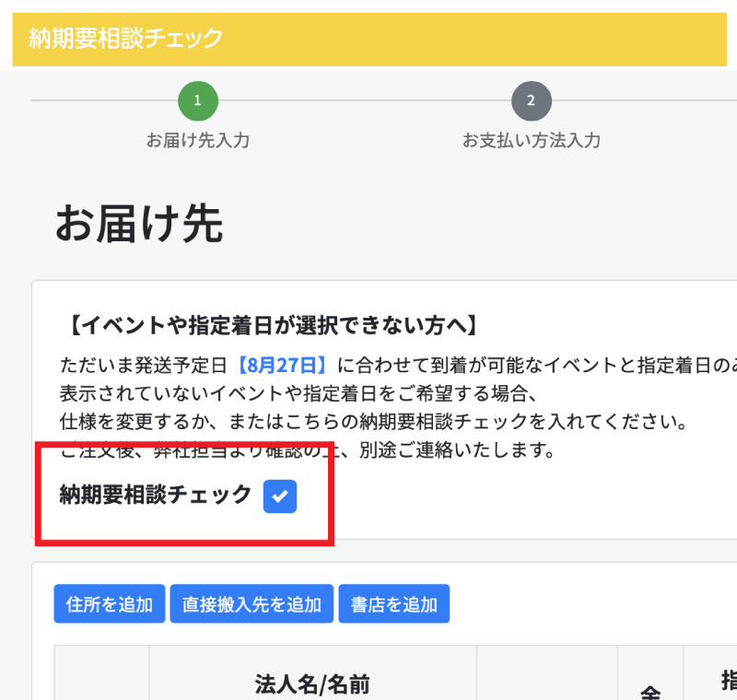Viewport: 737px width, 700px height.
Task: Click the 仕様を変更するか notice sentence
Action: pyautogui.click(x=374, y=422)
